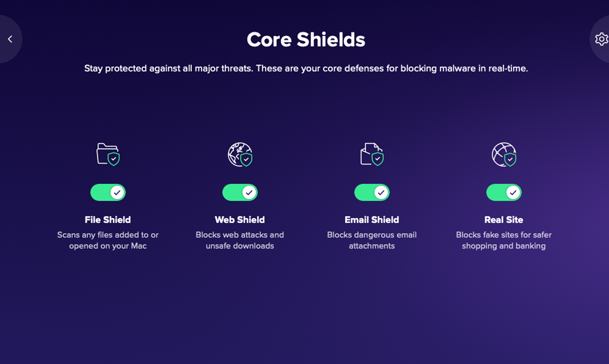Disable the Web Shield toggle
This screenshot has height=364, width=609.
pyautogui.click(x=240, y=192)
